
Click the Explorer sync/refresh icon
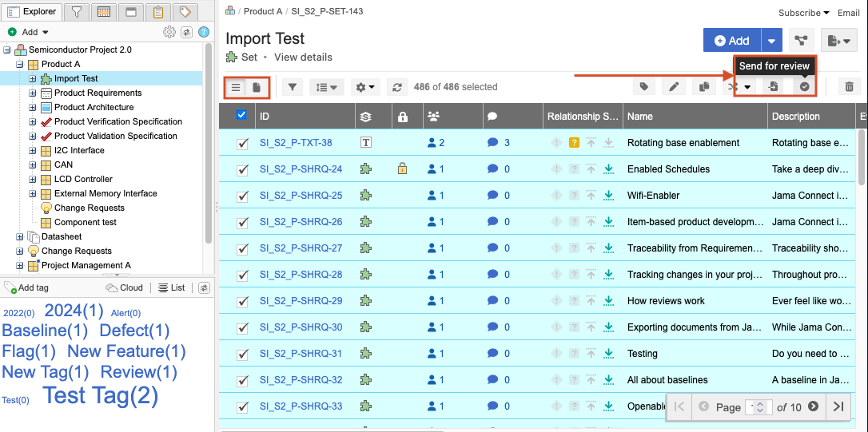click(187, 32)
